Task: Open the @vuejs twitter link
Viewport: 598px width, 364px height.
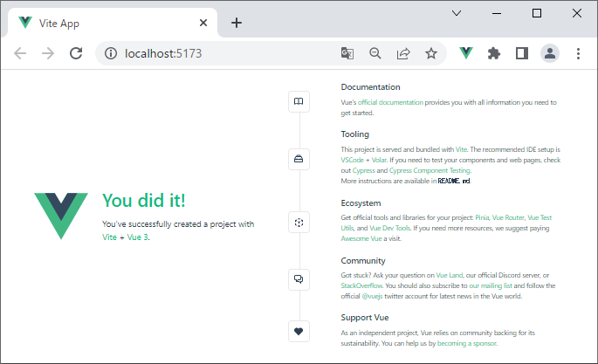Action: tap(372, 296)
